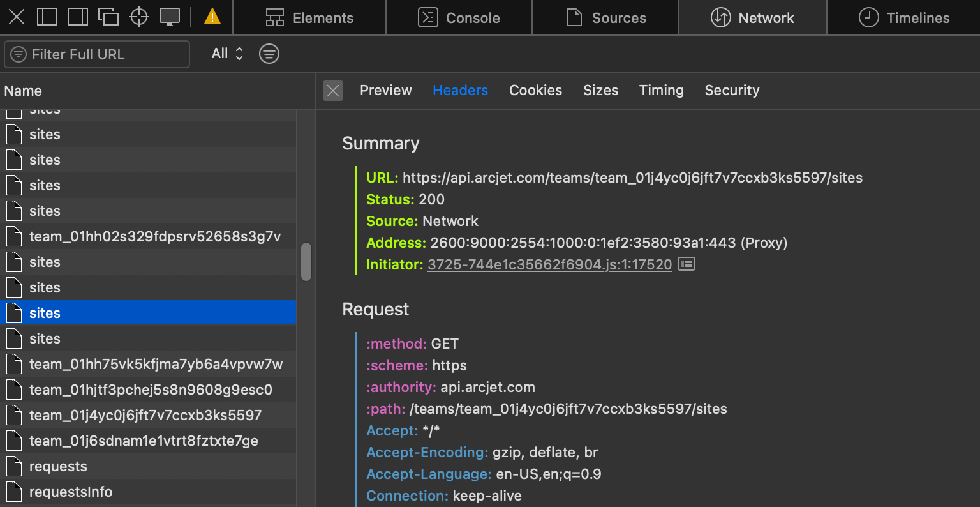
Task: Switch to the Timing detail tab
Action: [x=661, y=91]
